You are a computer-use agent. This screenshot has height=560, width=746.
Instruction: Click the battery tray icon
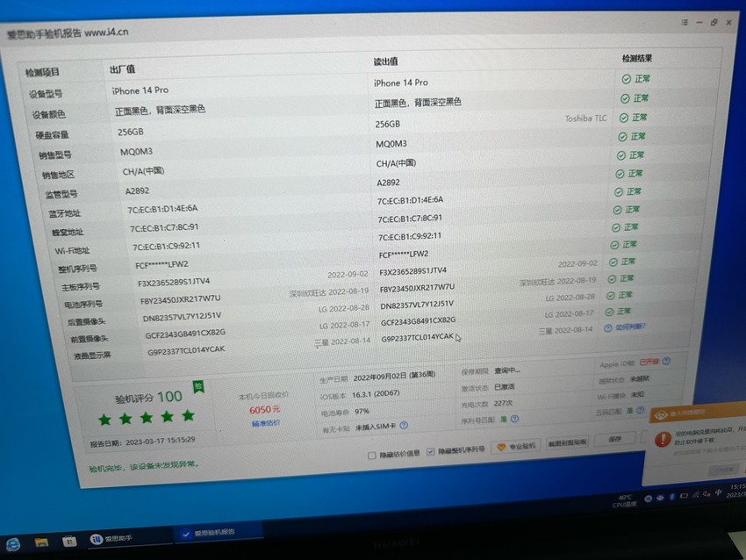[x=684, y=496]
